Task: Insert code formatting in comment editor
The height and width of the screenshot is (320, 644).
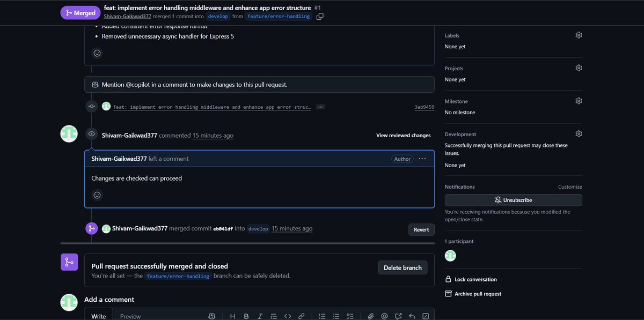Action: point(288,316)
